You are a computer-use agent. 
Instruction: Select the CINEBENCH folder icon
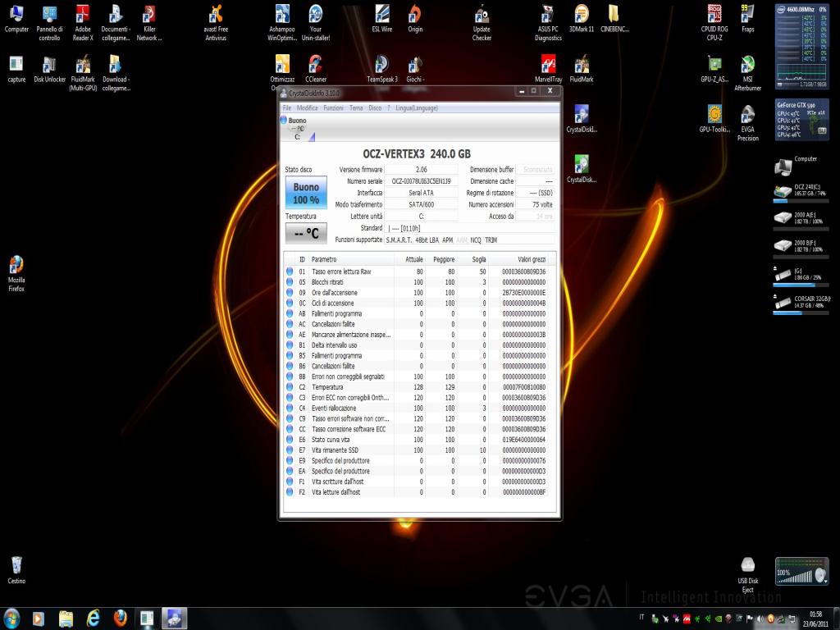[x=614, y=19]
